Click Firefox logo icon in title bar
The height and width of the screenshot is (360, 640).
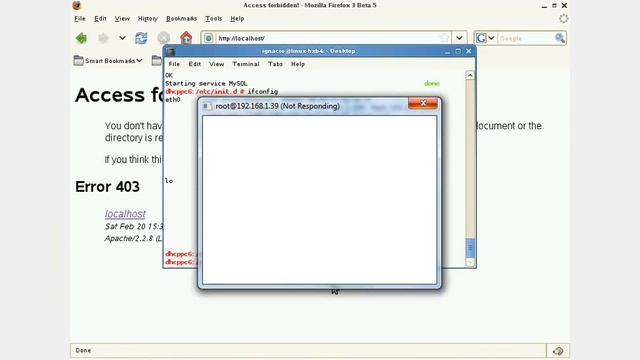77,5
